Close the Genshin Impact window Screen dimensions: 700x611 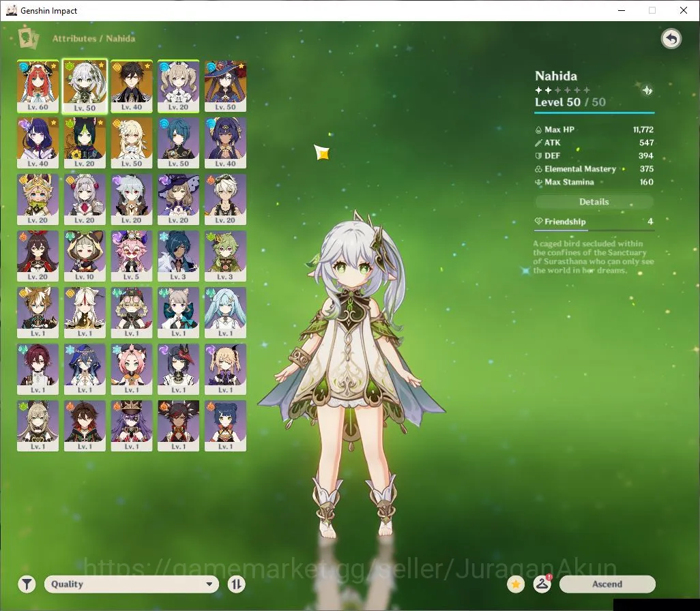pyautogui.click(x=684, y=10)
